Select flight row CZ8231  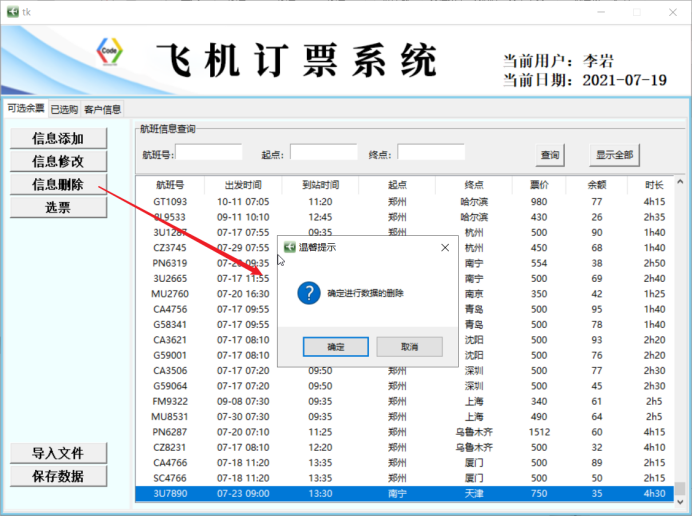pos(405,447)
